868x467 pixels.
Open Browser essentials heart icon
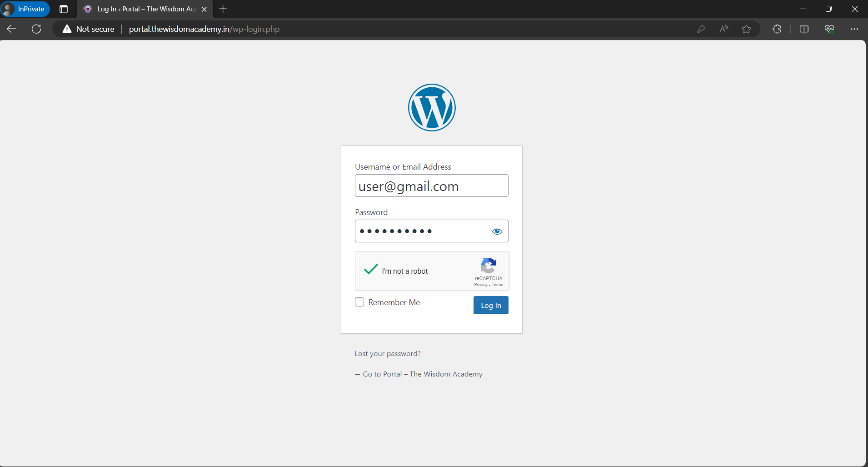pyautogui.click(x=829, y=29)
